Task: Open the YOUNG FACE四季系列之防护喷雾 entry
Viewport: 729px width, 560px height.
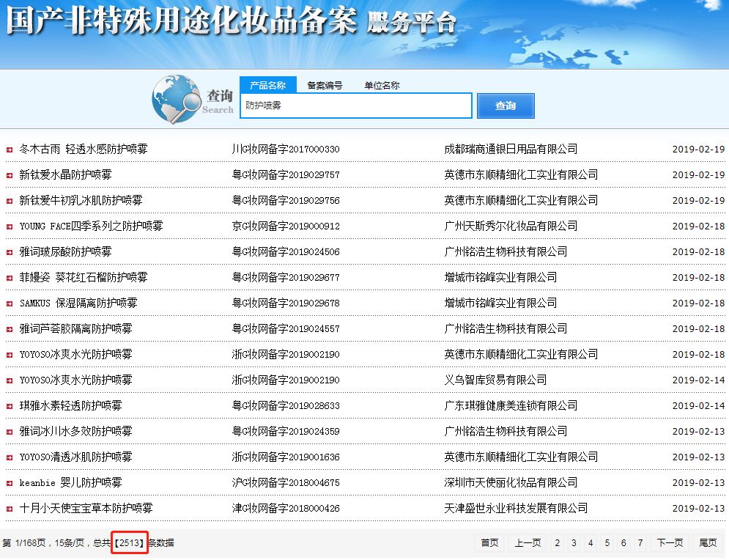Action: click(91, 226)
